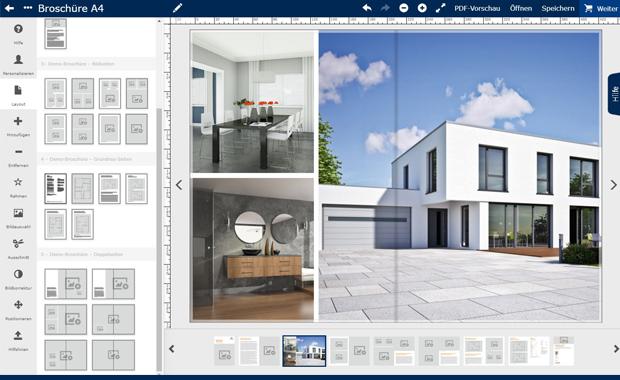Open the Personalisieren tool
Screen dimensions: 620x380
(18, 64)
